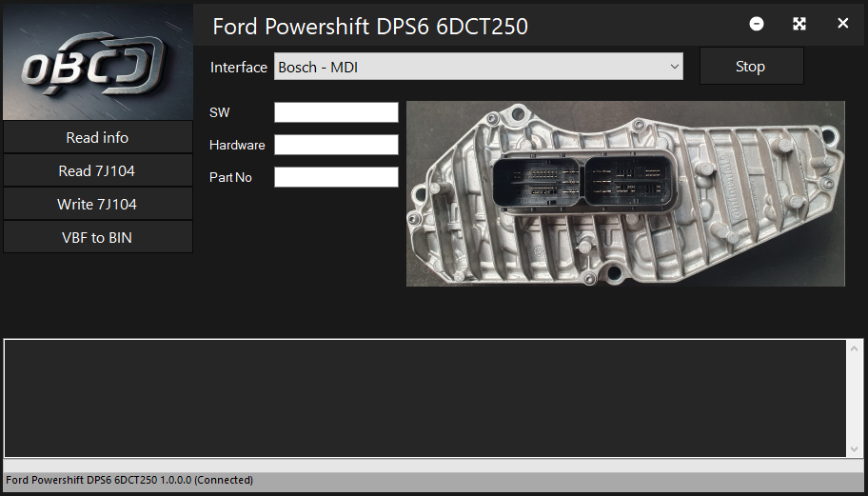The image size is (868, 496).
Task: Minimize the window with the round minus icon
Action: (757, 24)
